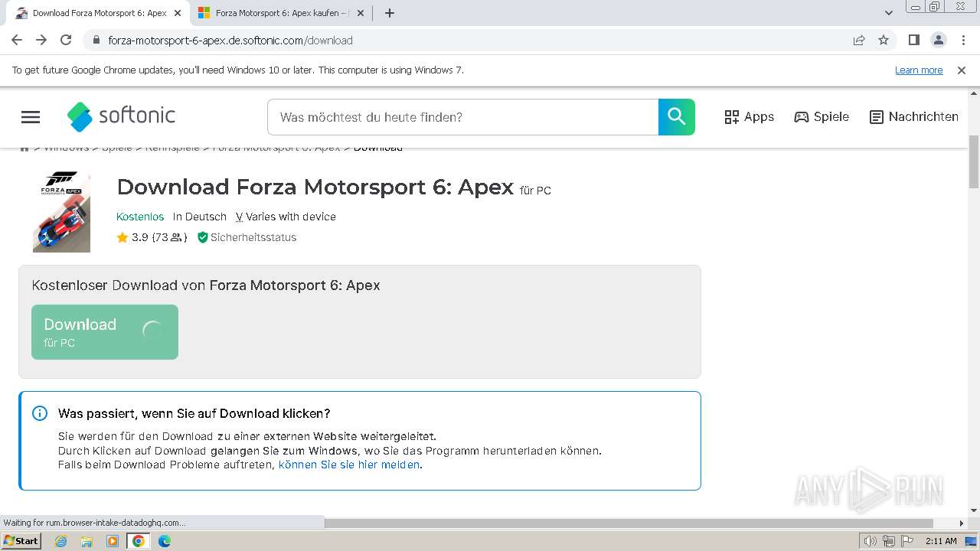Go back in browser history
This screenshot has width=980, height=551.
click(x=17, y=41)
